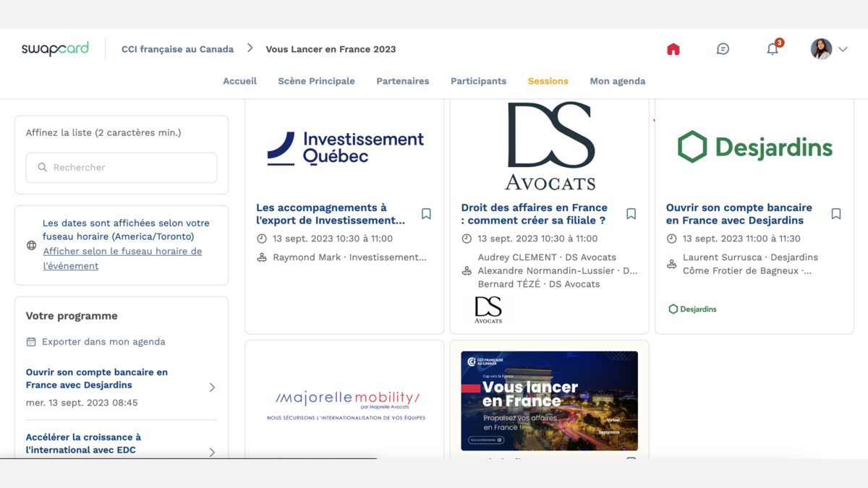This screenshot has height=488, width=868.
Task: Click the globe icon in the timezone notice
Action: 31,245
